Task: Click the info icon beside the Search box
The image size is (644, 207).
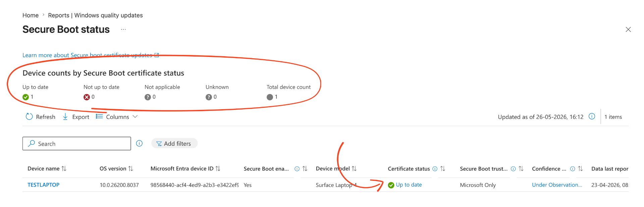Action: [139, 143]
